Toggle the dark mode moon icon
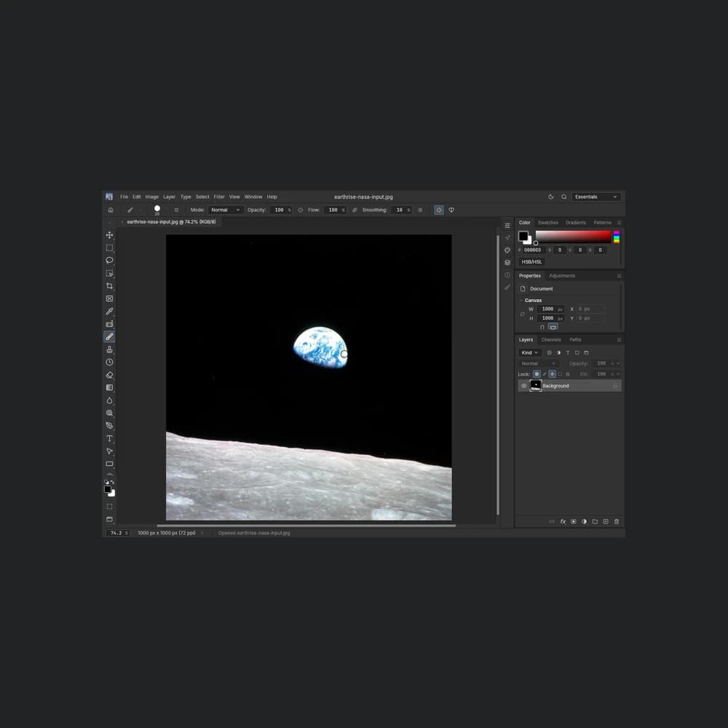 click(550, 197)
